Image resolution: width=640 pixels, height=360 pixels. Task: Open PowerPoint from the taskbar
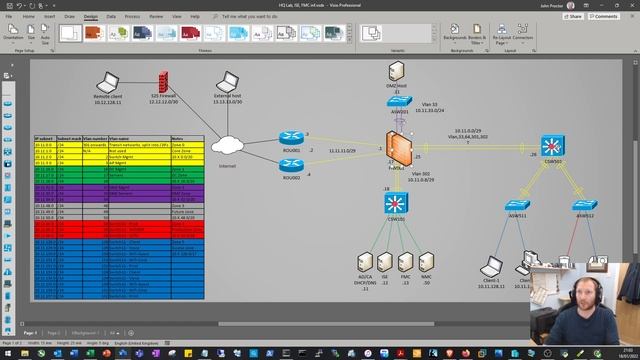[x=107, y=353]
